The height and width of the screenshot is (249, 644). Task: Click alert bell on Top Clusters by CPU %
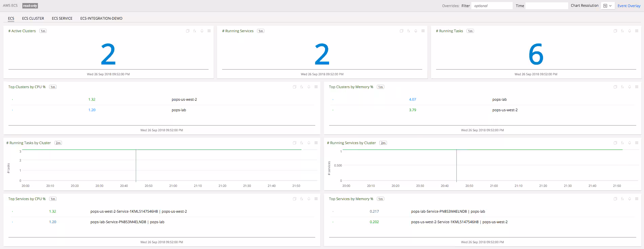coord(309,87)
